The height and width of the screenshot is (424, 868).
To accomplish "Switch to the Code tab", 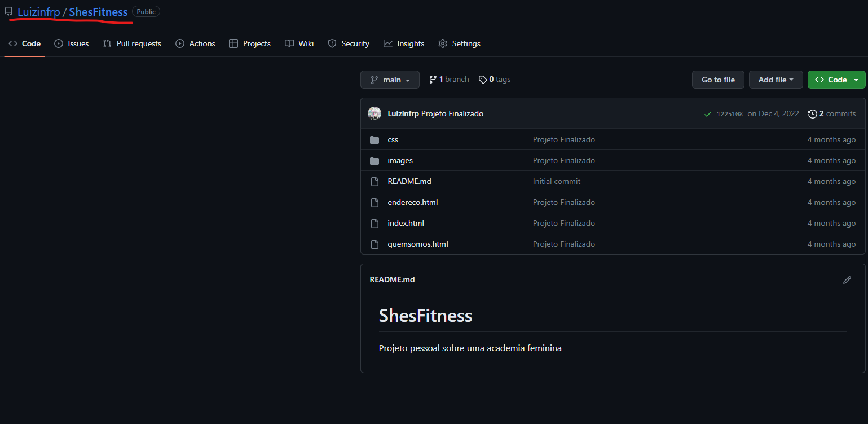I will (24, 43).
